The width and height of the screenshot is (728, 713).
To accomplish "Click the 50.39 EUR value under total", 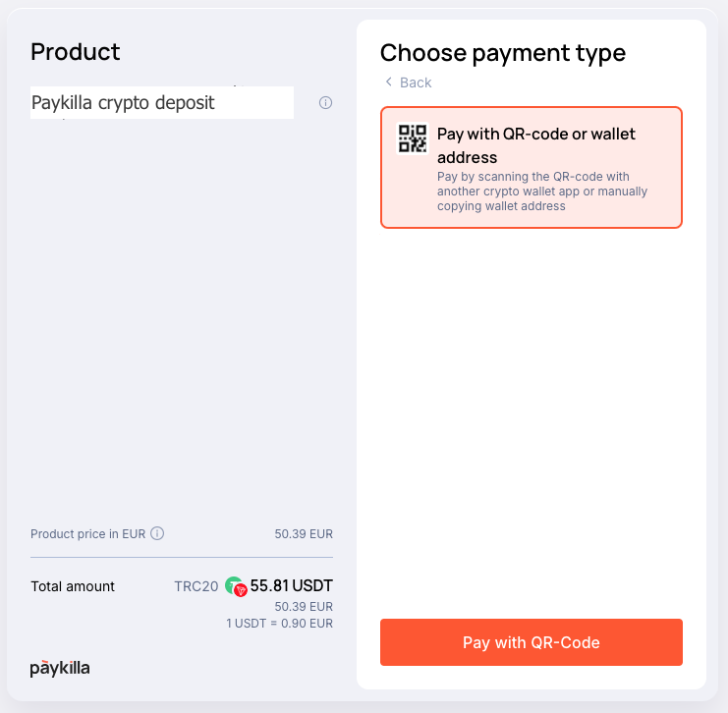I will tap(304, 606).
